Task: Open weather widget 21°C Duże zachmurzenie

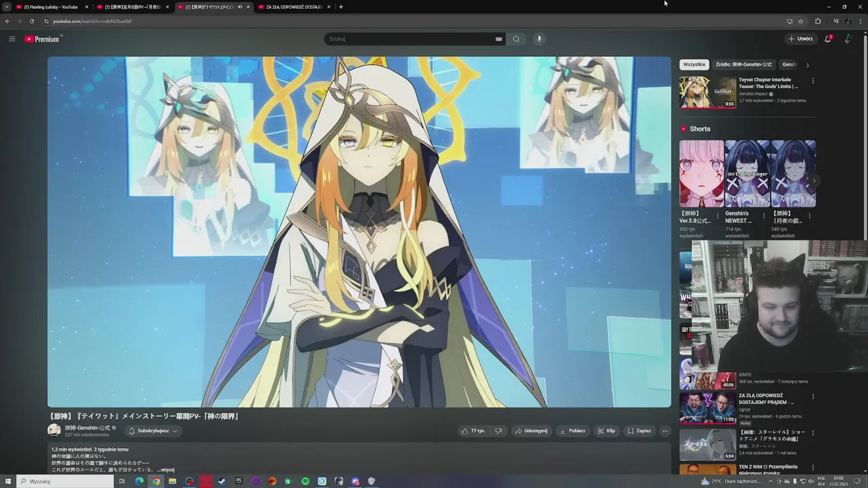Action: click(732, 481)
